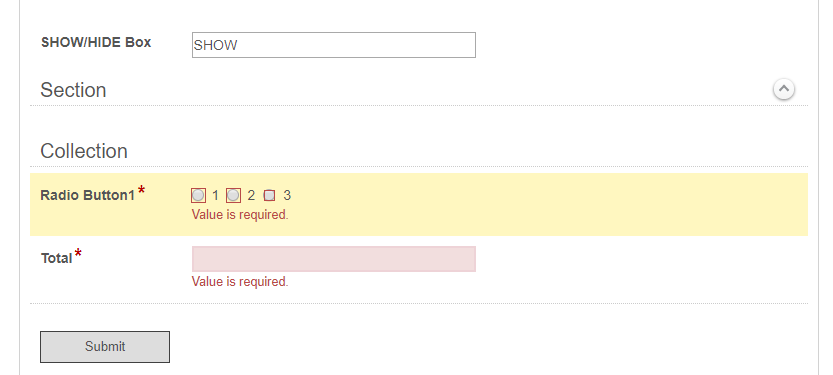Click the "3" label next to third radio
The width and height of the screenshot is (833, 375).
coord(287,195)
